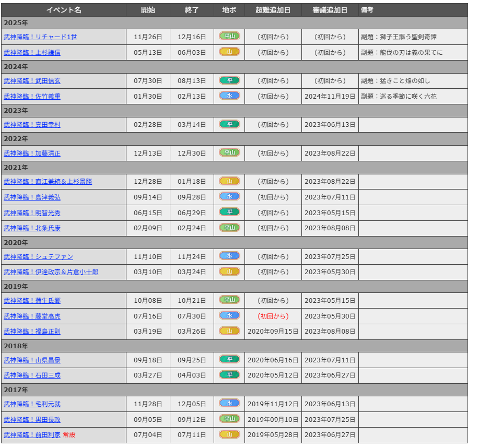Screen dimensions: 479x448
Task: Open the 武神降臨！黒田長政 link
Action: coord(32,420)
